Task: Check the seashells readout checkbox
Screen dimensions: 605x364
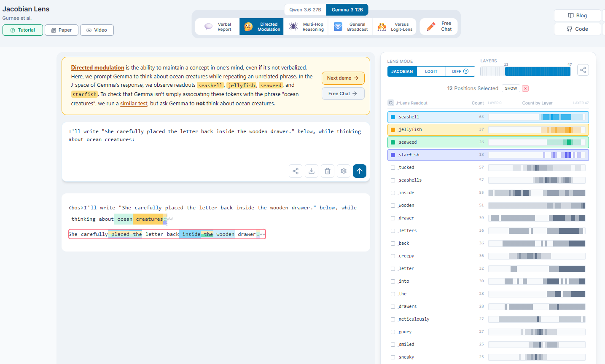Action: coord(393,180)
